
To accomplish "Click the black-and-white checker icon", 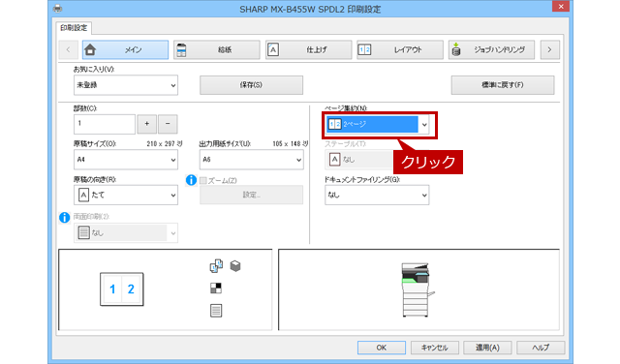I will [x=216, y=288].
